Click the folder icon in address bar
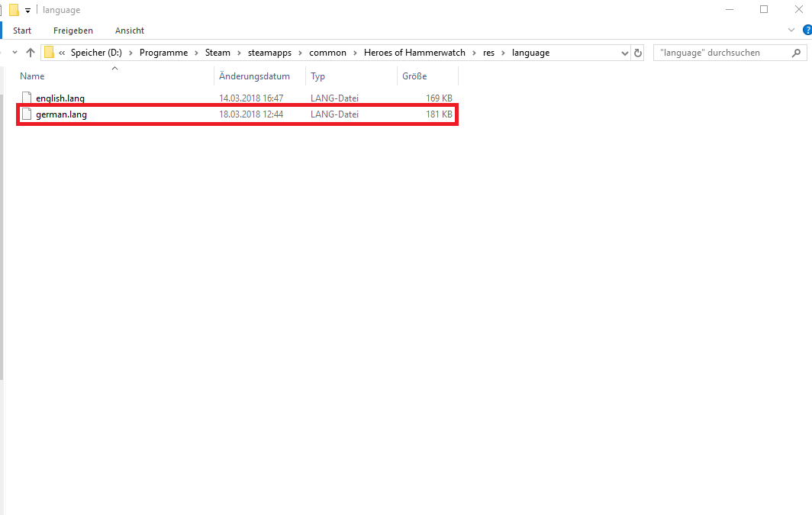This screenshot has width=812, height=515. click(49, 53)
